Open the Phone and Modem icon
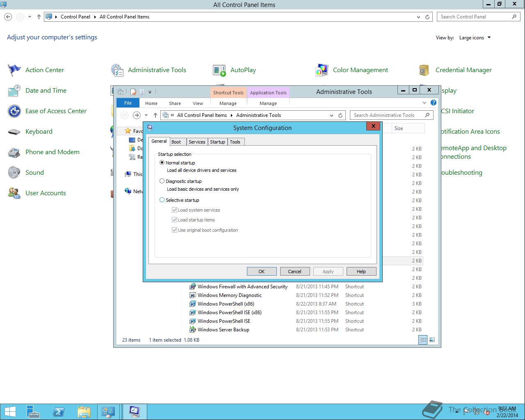 pos(14,152)
